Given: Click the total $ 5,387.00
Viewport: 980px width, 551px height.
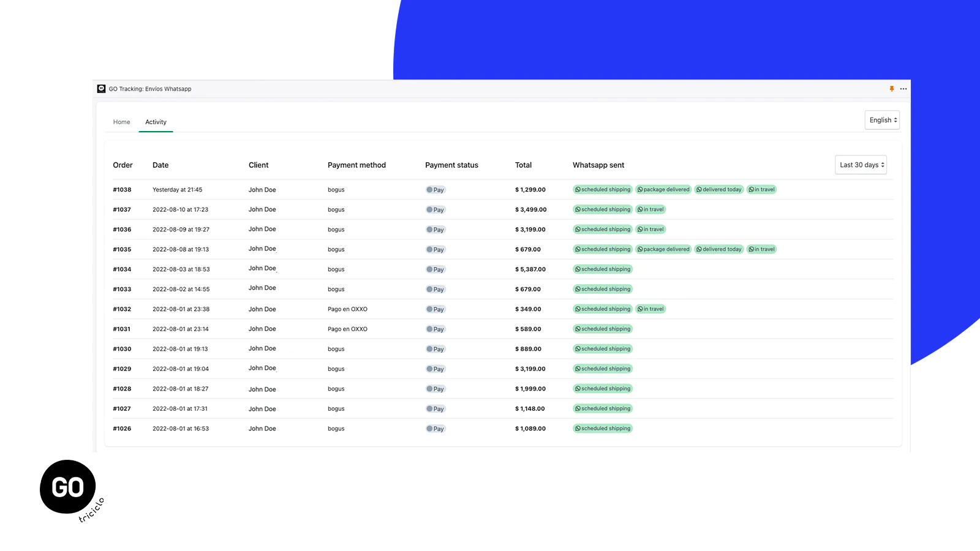Looking at the screenshot, I should coord(530,269).
